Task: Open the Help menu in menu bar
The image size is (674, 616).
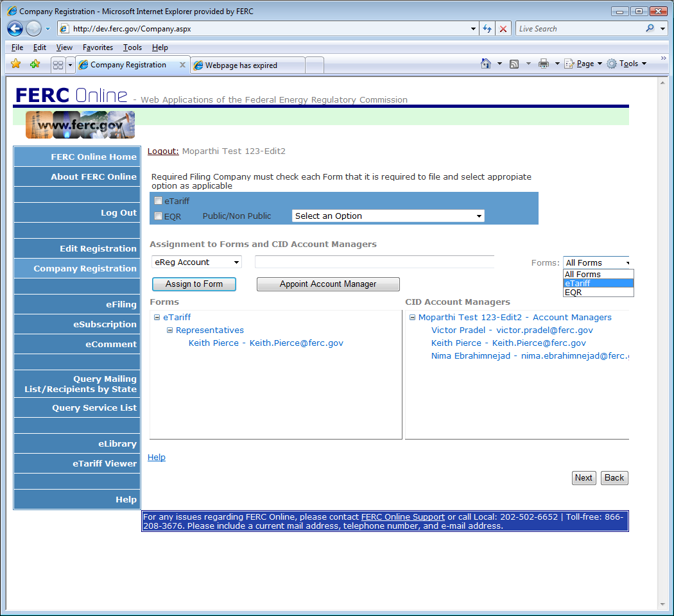Action: [x=160, y=47]
